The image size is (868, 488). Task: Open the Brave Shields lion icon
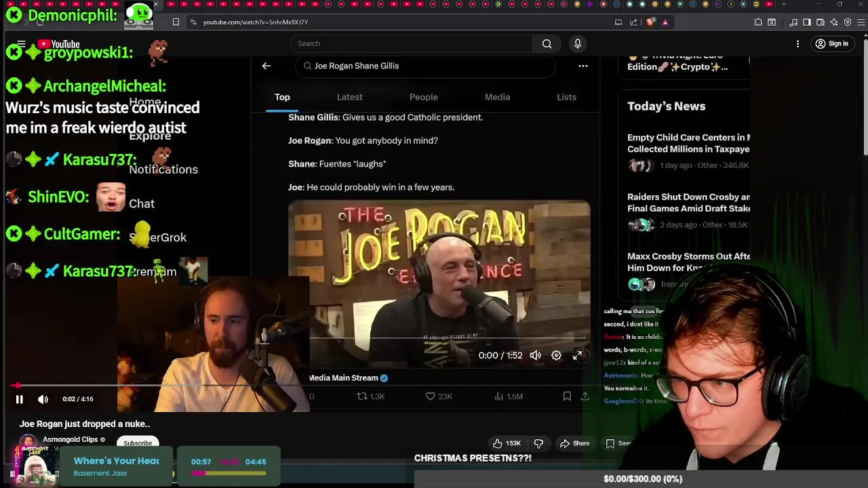point(651,22)
